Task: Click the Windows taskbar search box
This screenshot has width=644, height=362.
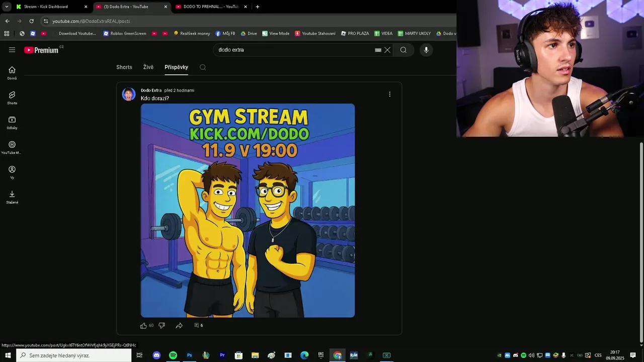Action: pyautogui.click(x=74, y=355)
